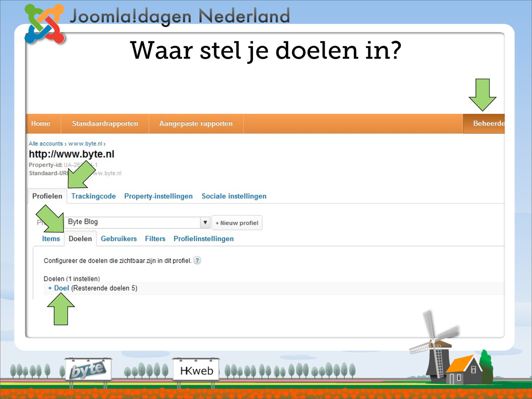This screenshot has width=532, height=399.
Task: Click the help question mark icon
Action: pos(197,260)
